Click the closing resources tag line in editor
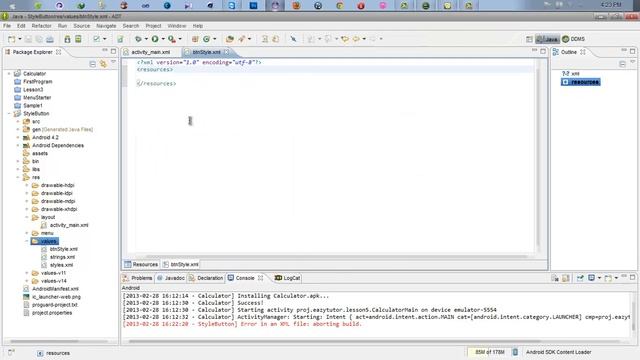Screen dimensions: 640x360 157,84
